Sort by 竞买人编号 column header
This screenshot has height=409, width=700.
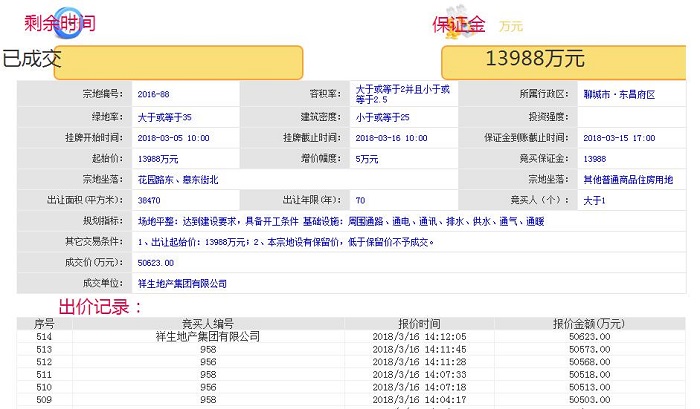coord(207,324)
